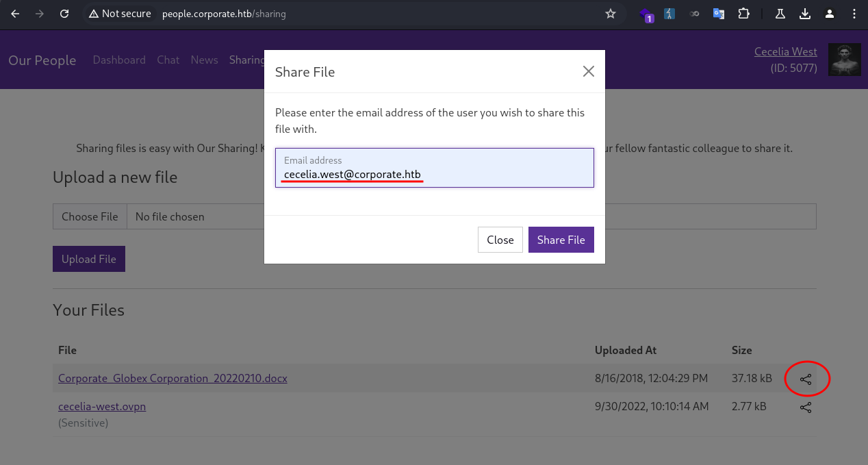The image size is (868, 465).
Task: Reload the current page
Action: (64, 14)
